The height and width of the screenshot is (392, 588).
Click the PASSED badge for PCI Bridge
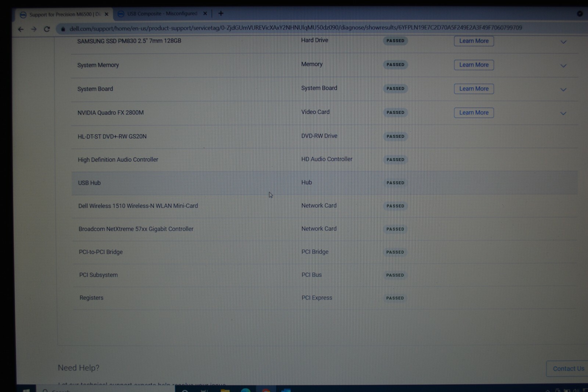tap(395, 252)
